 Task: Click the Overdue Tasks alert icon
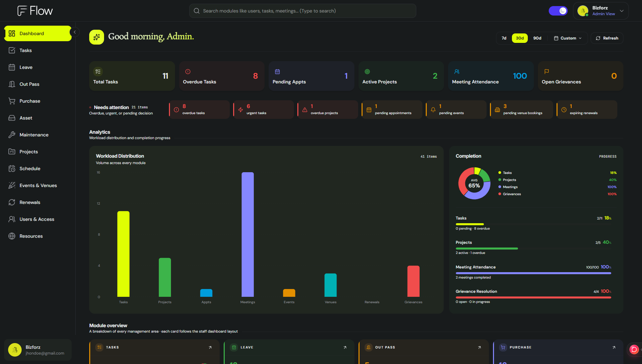tap(188, 72)
